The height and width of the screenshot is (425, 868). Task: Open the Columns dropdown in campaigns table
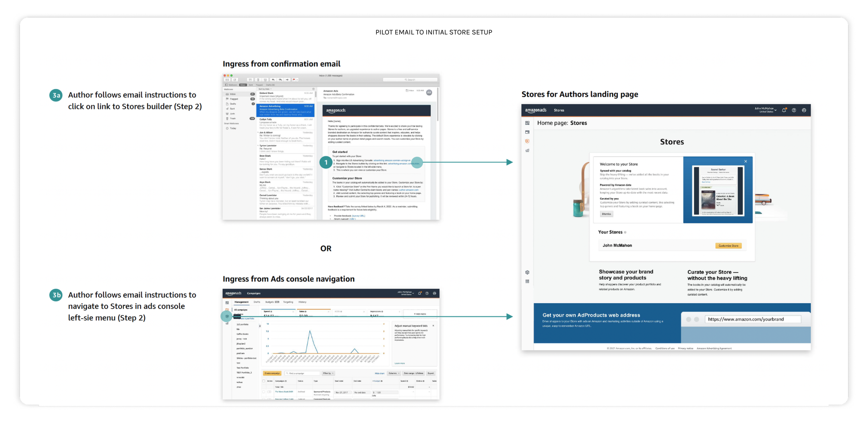(x=394, y=373)
